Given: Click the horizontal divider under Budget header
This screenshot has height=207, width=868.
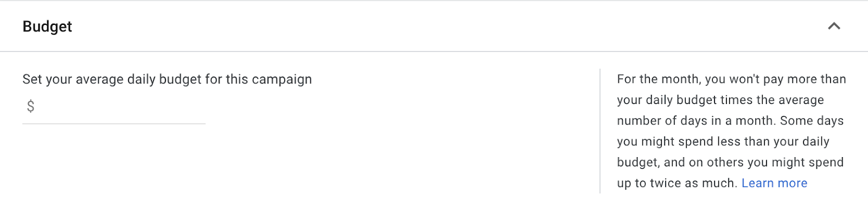Looking at the screenshot, I should tap(434, 51).
